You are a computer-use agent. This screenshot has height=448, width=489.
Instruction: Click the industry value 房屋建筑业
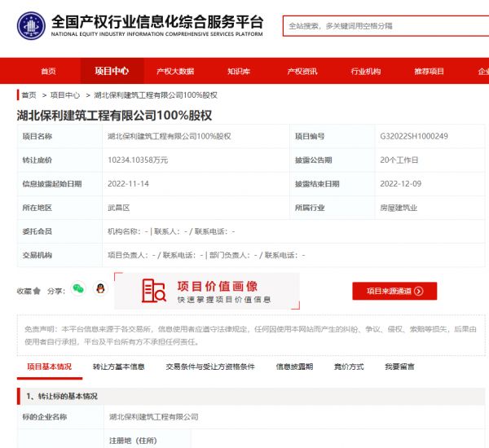click(399, 208)
